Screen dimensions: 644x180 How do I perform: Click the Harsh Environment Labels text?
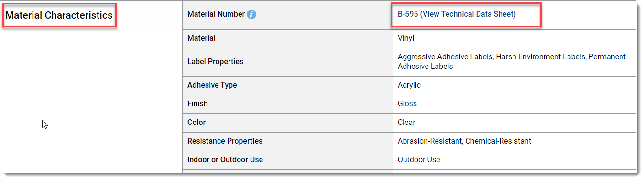(x=541, y=57)
